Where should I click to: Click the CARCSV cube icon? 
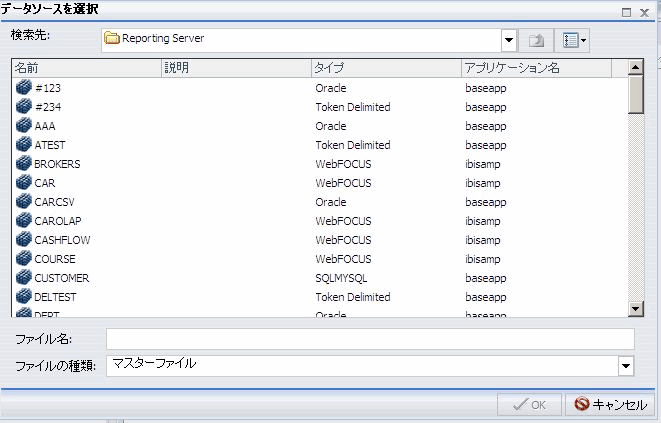pyautogui.click(x=24, y=202)
